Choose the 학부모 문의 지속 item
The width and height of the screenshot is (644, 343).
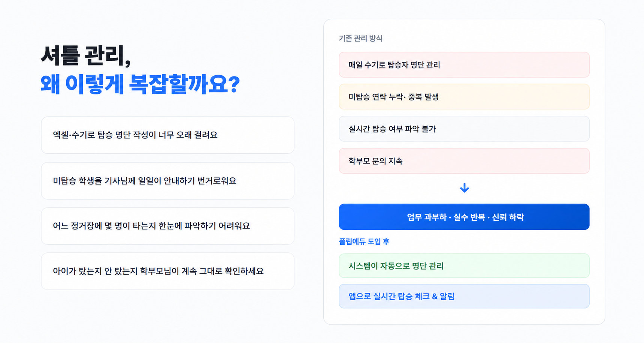464,161
